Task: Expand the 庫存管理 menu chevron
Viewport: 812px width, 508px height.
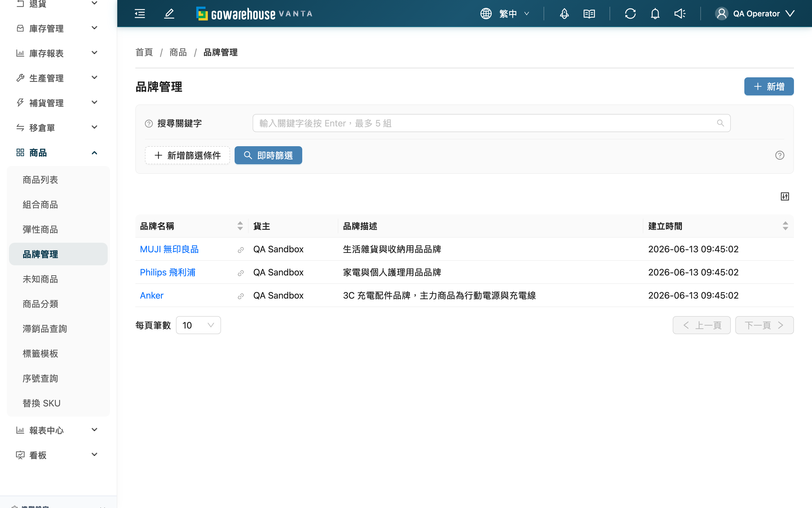Action: tap(95, 28)
